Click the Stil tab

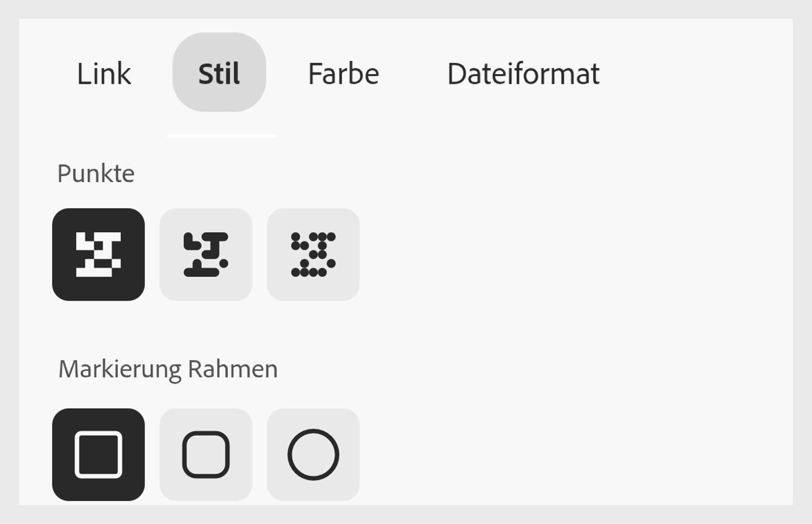pos(219,74)
